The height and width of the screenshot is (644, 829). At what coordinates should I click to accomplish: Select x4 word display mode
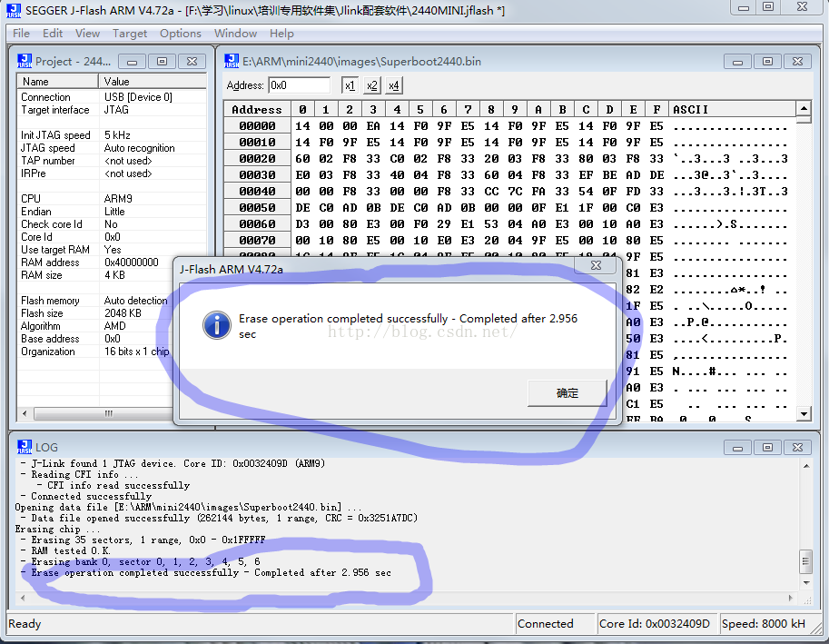[393, 85]
